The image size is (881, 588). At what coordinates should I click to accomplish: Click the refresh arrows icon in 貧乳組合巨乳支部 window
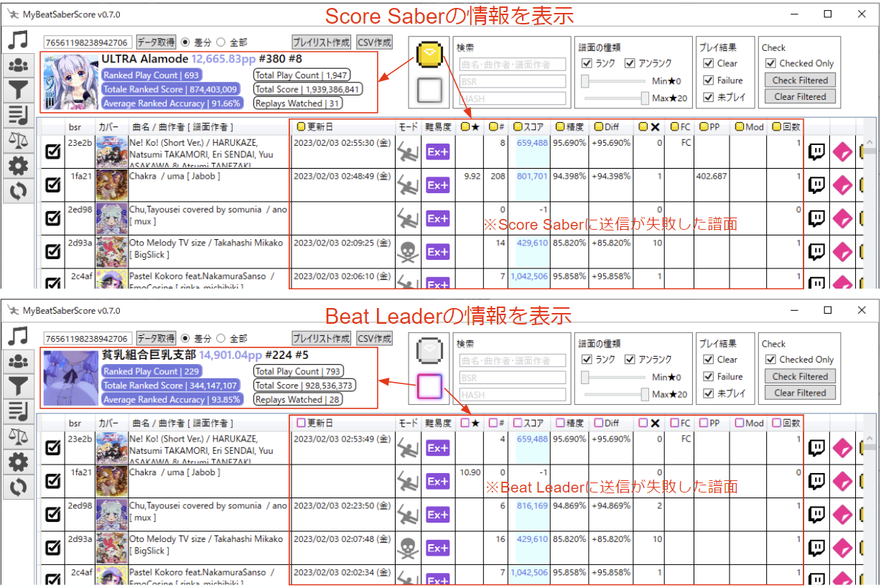point(18,487)
